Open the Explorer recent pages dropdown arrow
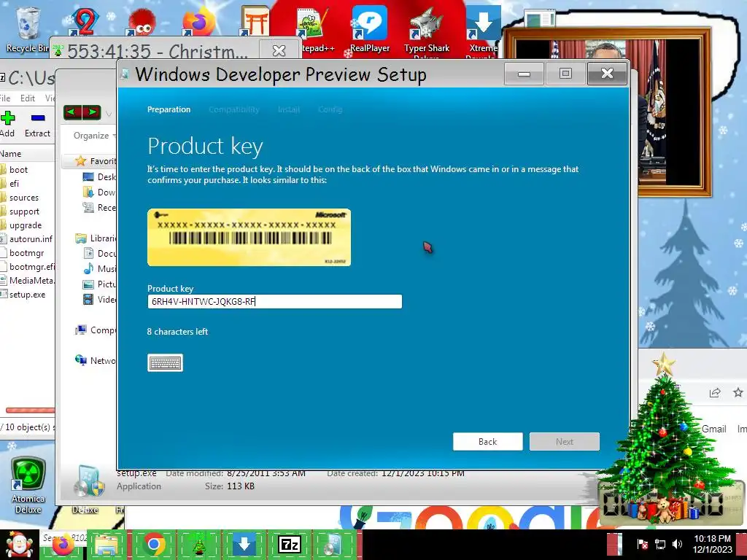Image resolution: width=747 pixels, height=560 pixels. click(109, 114)
